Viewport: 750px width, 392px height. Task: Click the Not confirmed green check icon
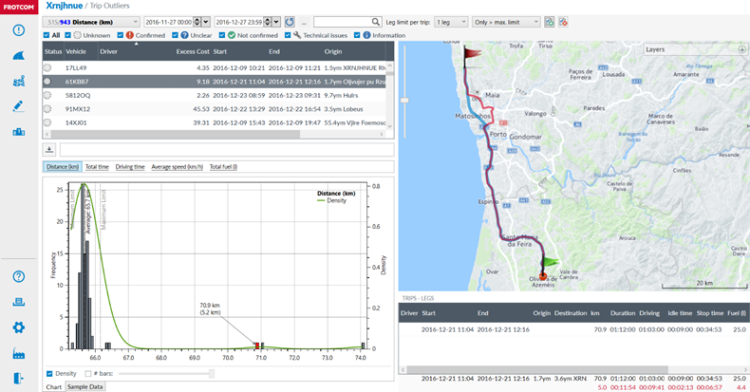click(232, 35)
